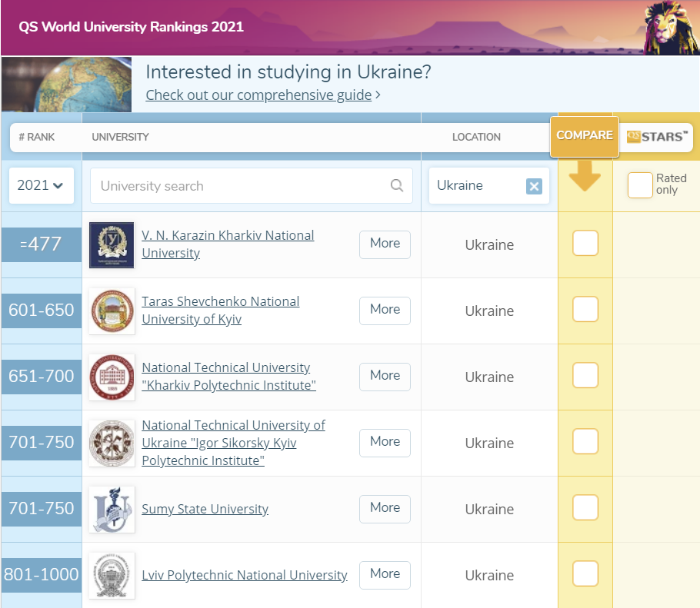Screen dimensions: 700x608
Task: Tick compare checkbox for Sumy State University
Action: point(585,508)
